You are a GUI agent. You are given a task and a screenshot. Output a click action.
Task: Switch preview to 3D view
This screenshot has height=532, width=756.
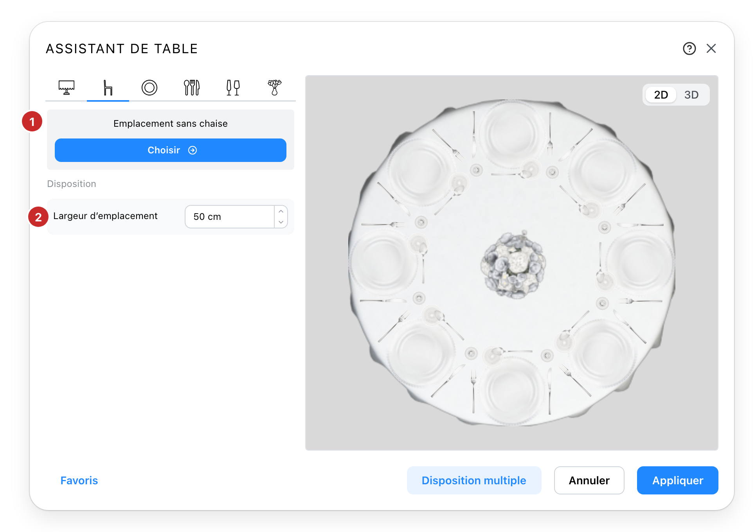691,95
